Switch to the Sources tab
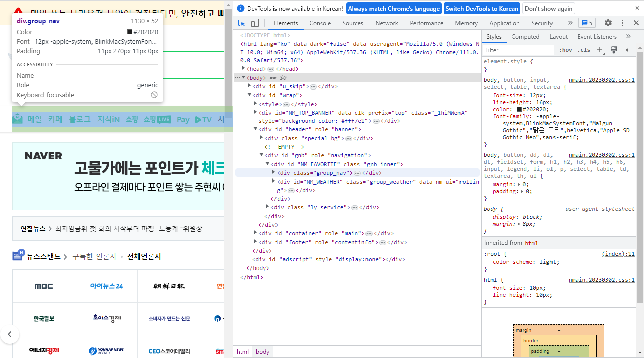Screen dimensions: 644x358 [353, 23]
